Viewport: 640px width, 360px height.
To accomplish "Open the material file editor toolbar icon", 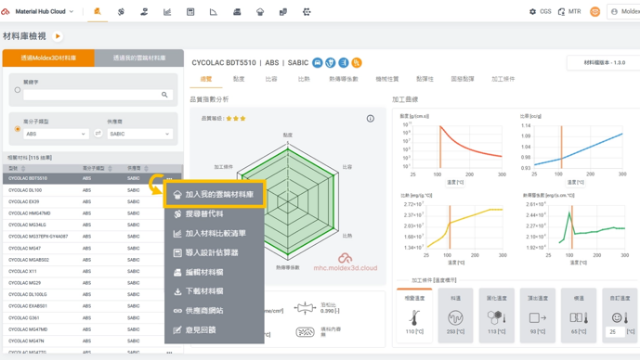I will click(237, 12).
